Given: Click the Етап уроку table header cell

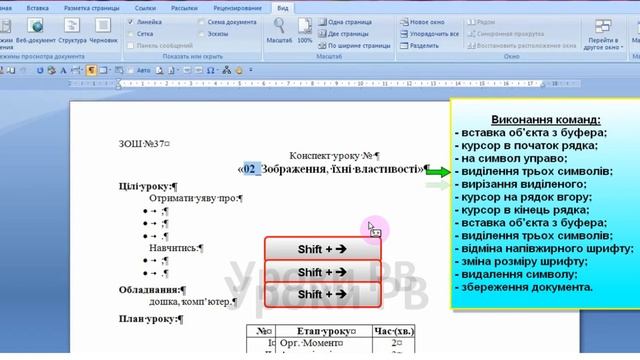Looking at the screenshot, I should (x=324, y=331).
